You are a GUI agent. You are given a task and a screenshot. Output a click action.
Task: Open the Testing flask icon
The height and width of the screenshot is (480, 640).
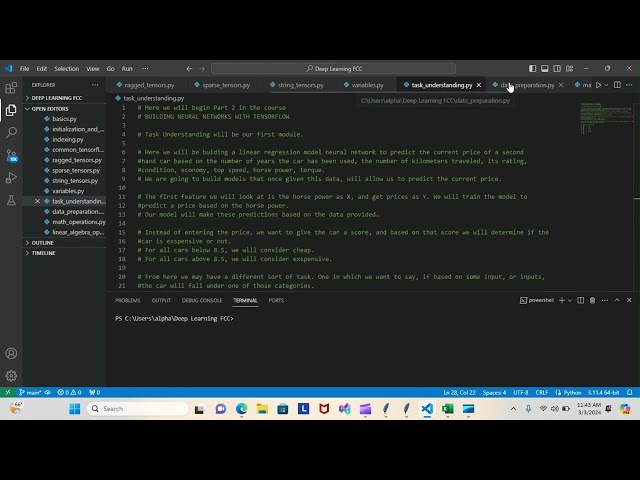point(11,200)
